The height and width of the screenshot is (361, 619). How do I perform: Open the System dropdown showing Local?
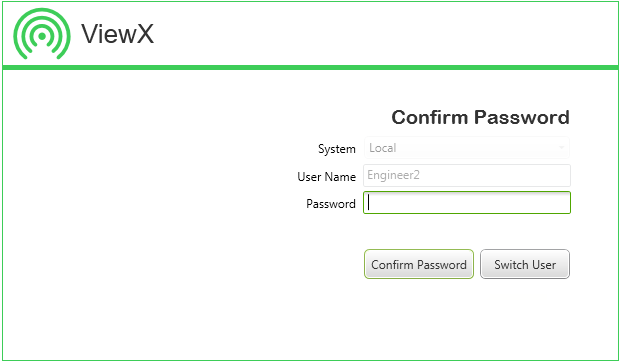467,148
